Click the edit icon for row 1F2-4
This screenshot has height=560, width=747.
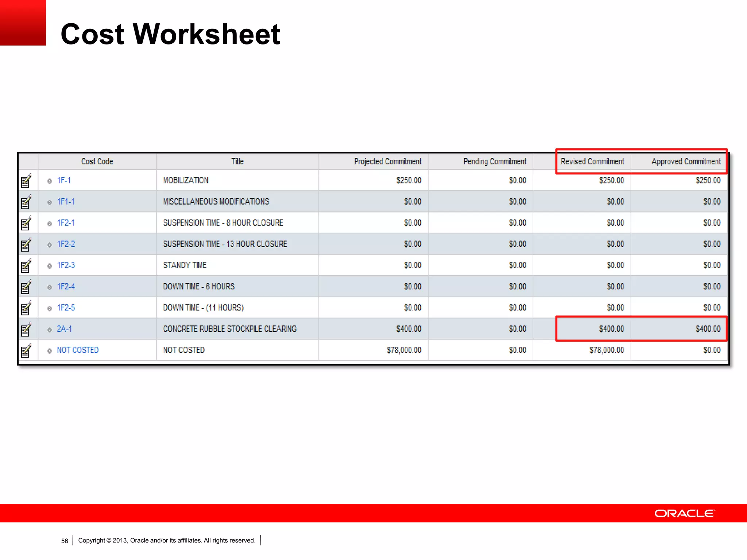coord(26,287)
